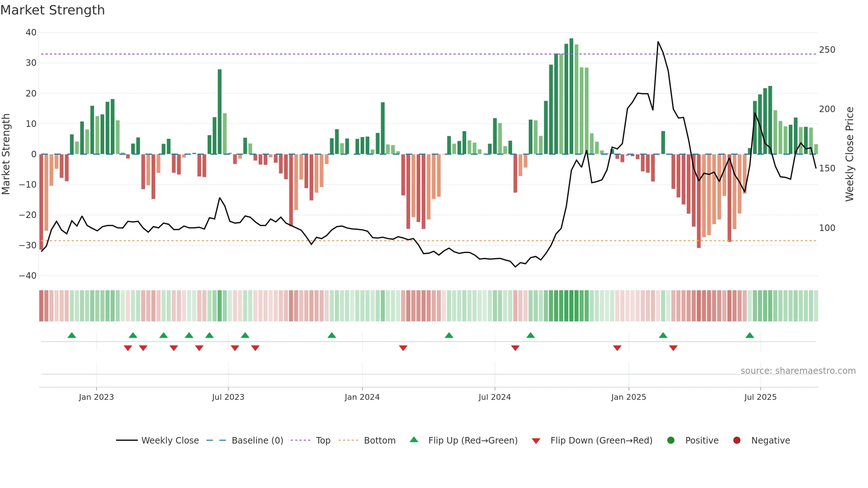The height and width of the screenshot is (488, 868).
Task: Click the purple dotted Top legend sample
Action: click(x=301, y=440)
